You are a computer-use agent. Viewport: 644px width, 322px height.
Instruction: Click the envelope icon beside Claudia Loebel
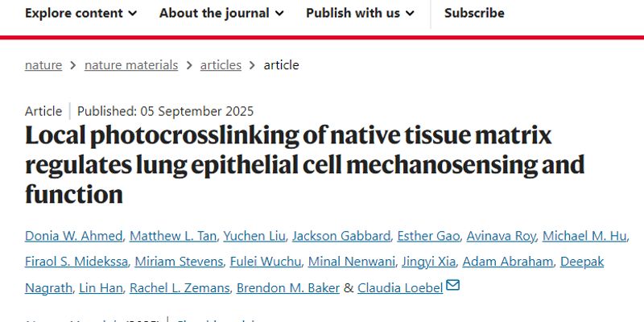point(452,287)
